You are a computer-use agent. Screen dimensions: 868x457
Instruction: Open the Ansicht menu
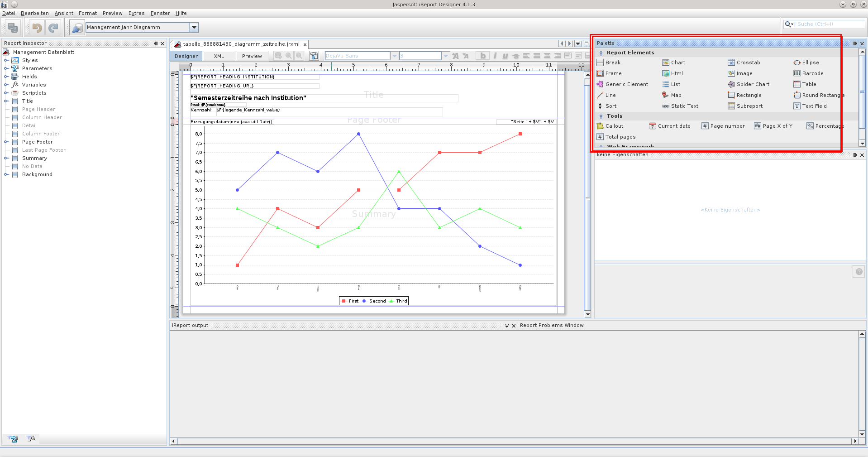[x=64, y=13]
